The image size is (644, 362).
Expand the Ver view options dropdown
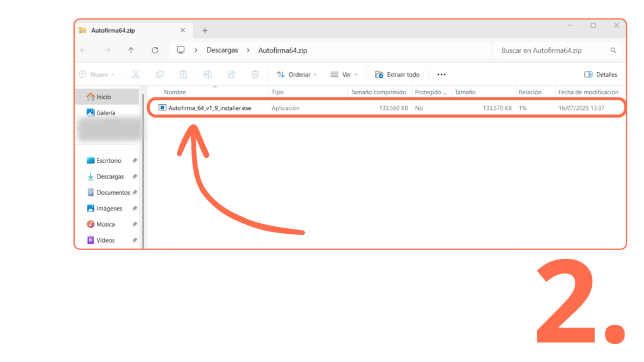[x=343, y=74]
